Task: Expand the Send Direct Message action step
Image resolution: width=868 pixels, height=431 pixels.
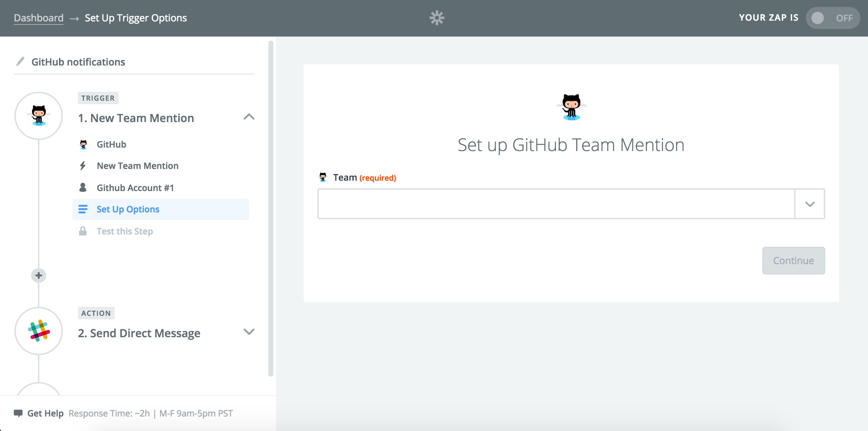Action: (249, 332)
